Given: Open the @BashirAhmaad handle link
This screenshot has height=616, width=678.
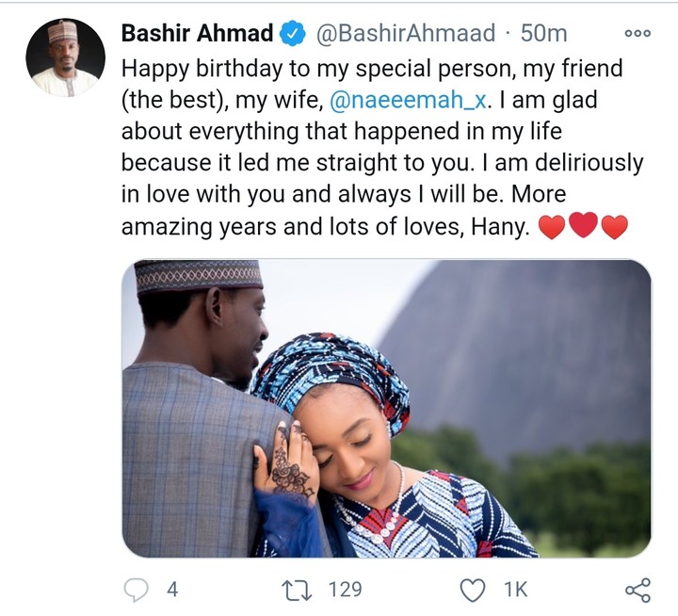Looking at the screenshot, I should 404,34.
